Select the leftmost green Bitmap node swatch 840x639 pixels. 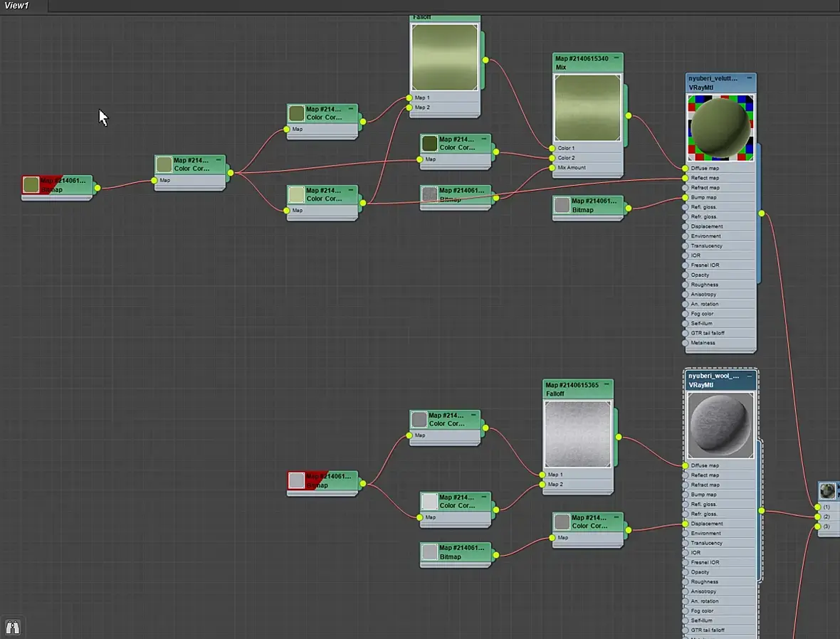pyautogui.click(x=31, y=185)
